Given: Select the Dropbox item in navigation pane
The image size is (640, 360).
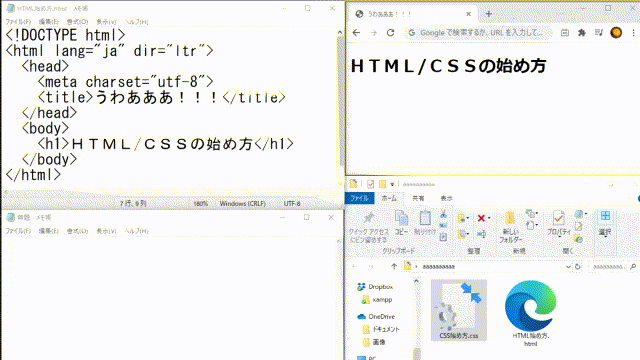Looking at the screenshot, I should (x=375, y=287).
